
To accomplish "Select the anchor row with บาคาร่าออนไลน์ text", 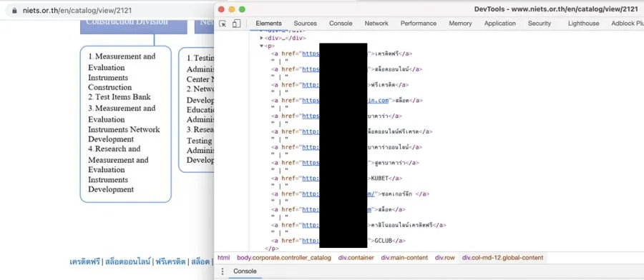I will [346, 147].
